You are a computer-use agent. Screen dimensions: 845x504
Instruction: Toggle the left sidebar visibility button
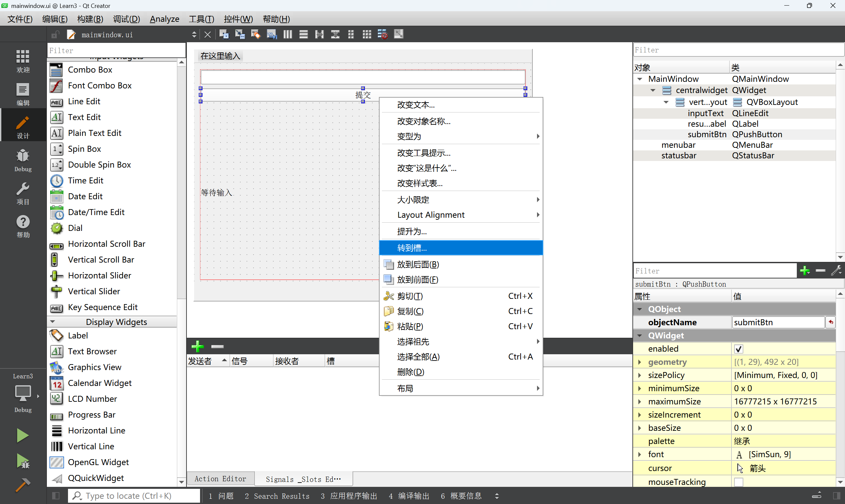tap(56, 496)
